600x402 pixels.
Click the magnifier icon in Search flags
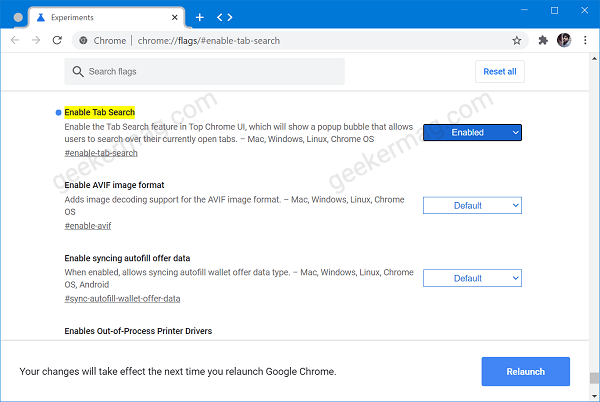[x=78, y=72]
